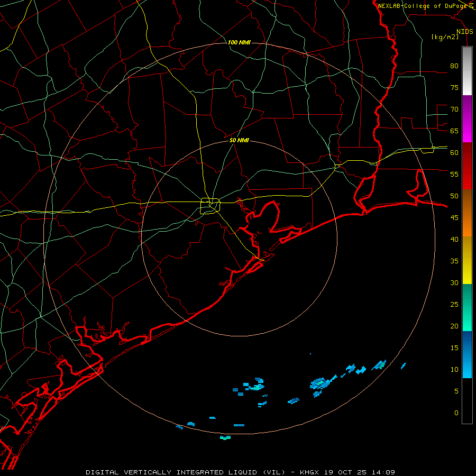Select the blue segment of the color bar
Screen dimensions: 476x476
click(x=467, y=354)
